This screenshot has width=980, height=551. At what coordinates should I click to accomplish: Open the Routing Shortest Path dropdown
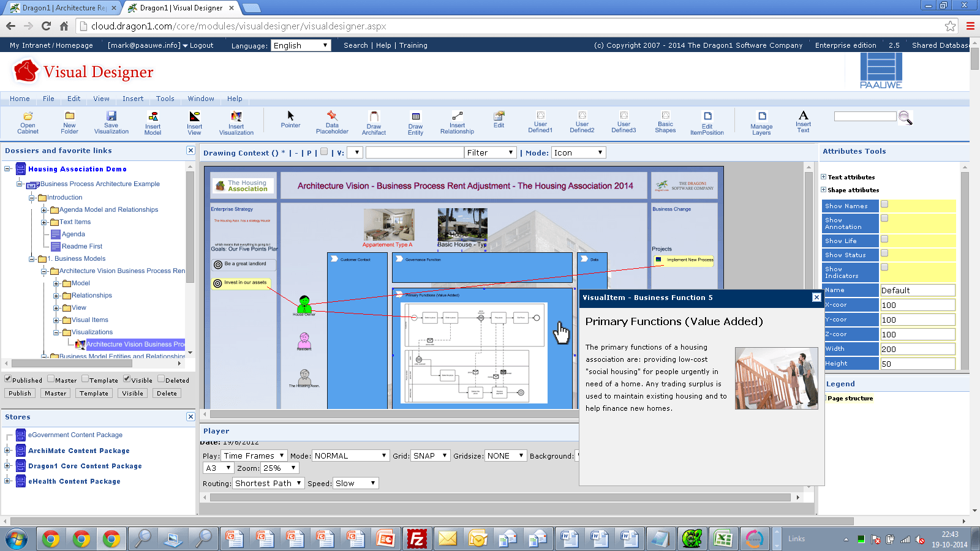pyautogui.click(x=268, y=483)
